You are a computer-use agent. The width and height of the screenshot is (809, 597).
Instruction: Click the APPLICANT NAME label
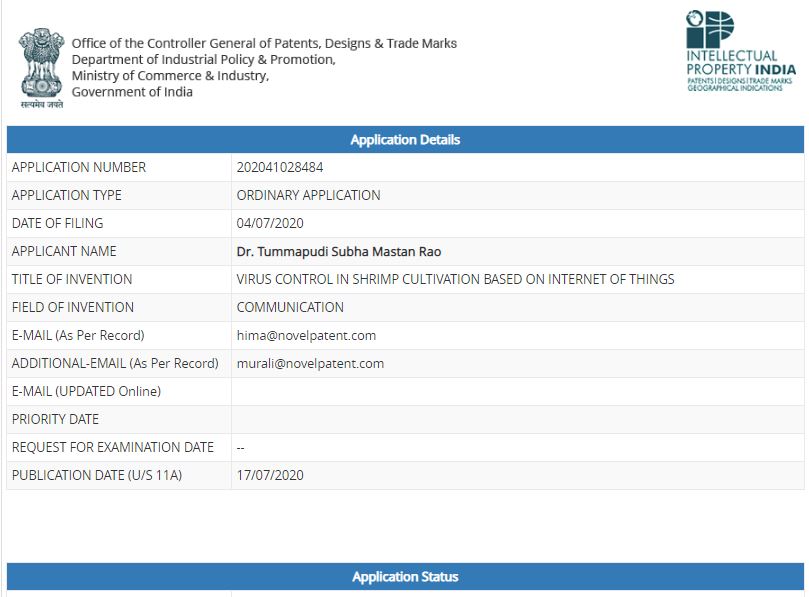64,251
